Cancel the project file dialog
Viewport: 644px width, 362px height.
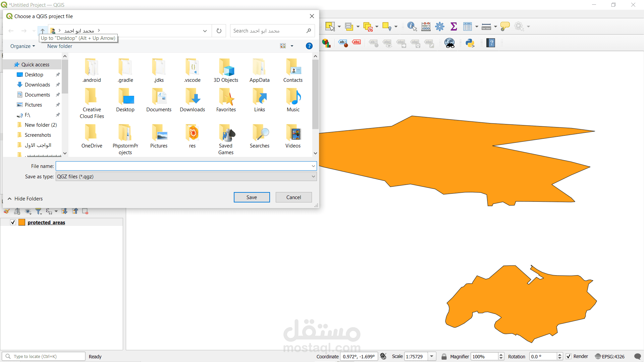click(293, 197)
